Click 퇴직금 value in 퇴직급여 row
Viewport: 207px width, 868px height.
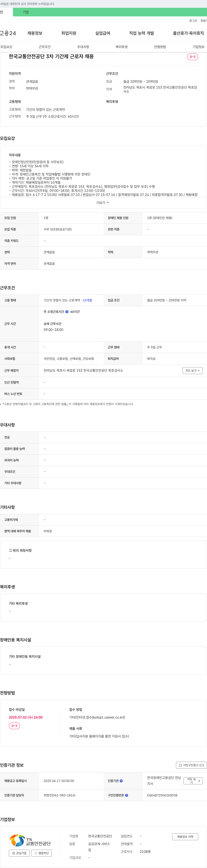tap(151, 359)
